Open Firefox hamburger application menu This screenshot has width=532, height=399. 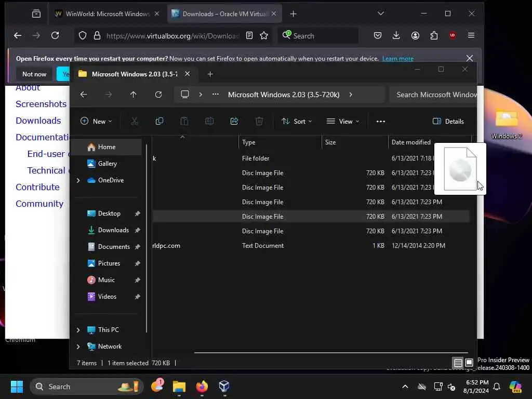coord(471,35)
